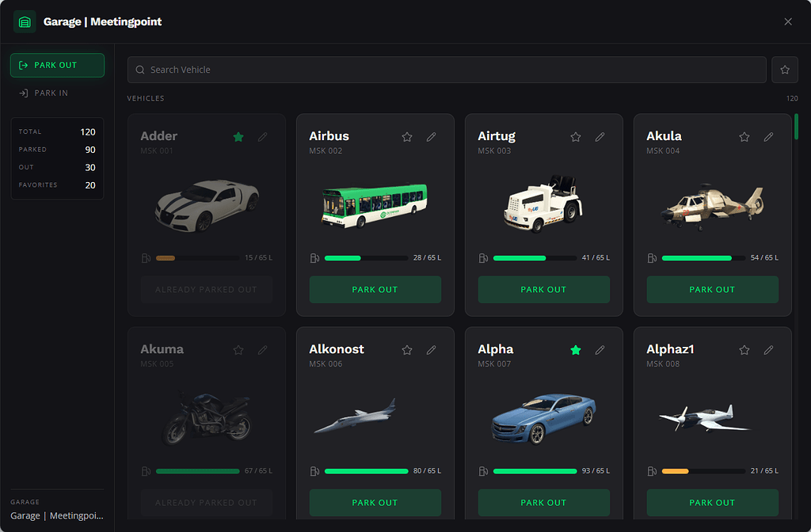Viewport: 811px width, 532px height.
Task: Click the garage logo icon in header
Action: [x=25, y=21]
